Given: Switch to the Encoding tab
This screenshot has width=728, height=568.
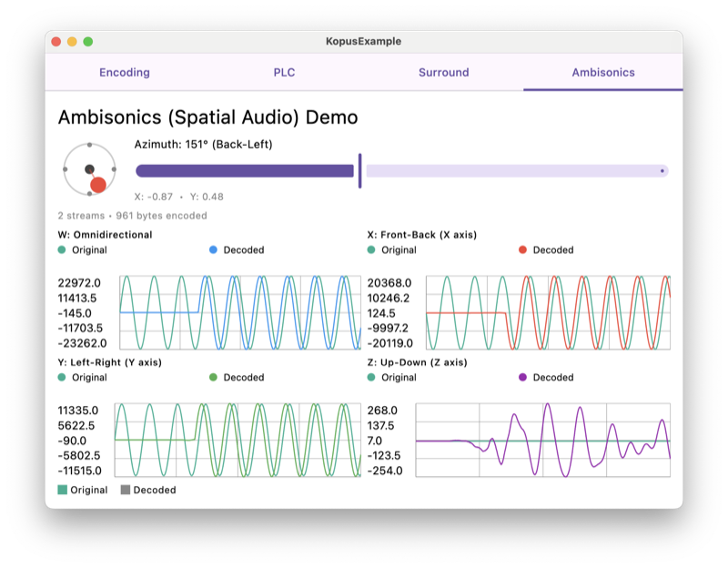Looking at the screenshot, I should (124, 72).
